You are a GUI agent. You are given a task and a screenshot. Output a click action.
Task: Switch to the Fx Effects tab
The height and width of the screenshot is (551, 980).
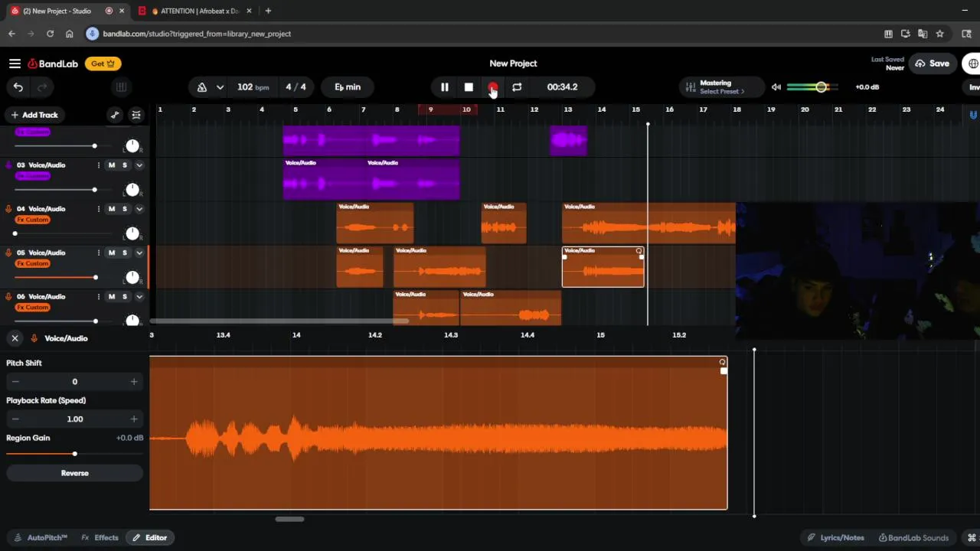click(100, 538)
